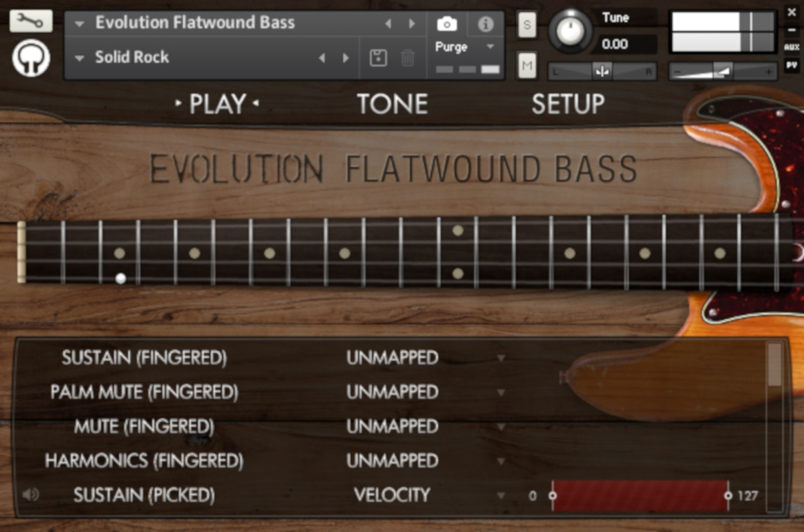Image resolution: width=804 pixels, height=532 pixels.
Task: Switch to the PLAY tab
Action: [217, 104]
